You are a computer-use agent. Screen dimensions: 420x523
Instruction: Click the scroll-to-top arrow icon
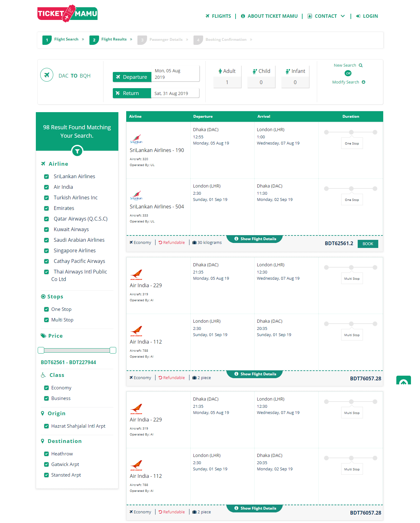(403, 381)
